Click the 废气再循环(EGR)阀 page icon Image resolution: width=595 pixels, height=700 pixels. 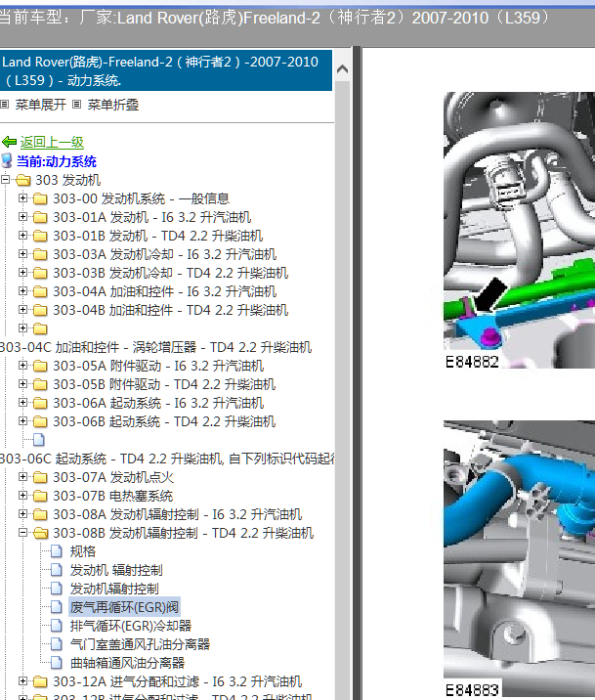57,607
